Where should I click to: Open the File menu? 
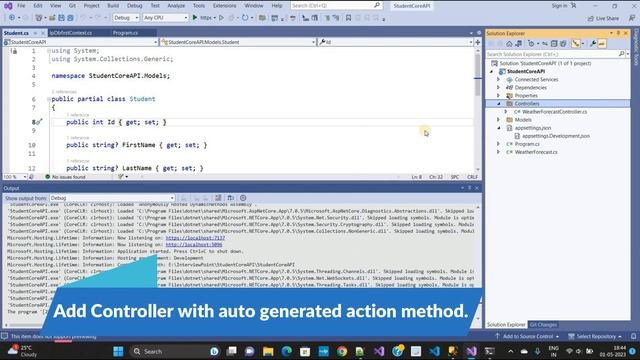pyautogui.click(x=21, y=5)
